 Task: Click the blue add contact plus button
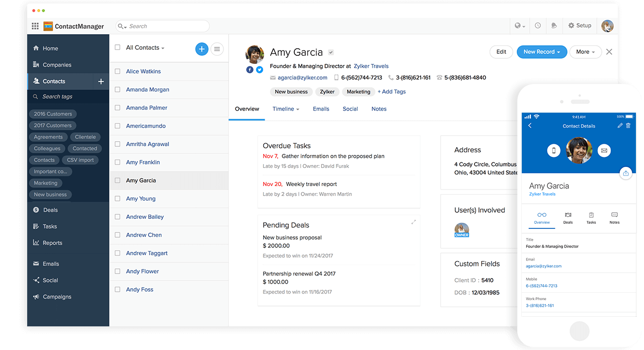(202, 49)
